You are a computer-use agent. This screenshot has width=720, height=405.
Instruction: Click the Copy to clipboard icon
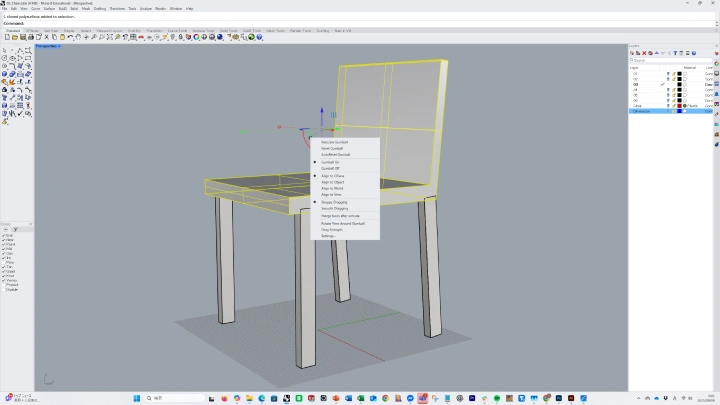54,37
